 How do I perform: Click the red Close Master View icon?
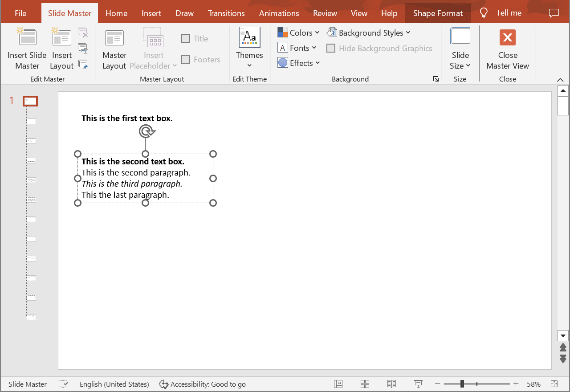[x=508, y=37]
